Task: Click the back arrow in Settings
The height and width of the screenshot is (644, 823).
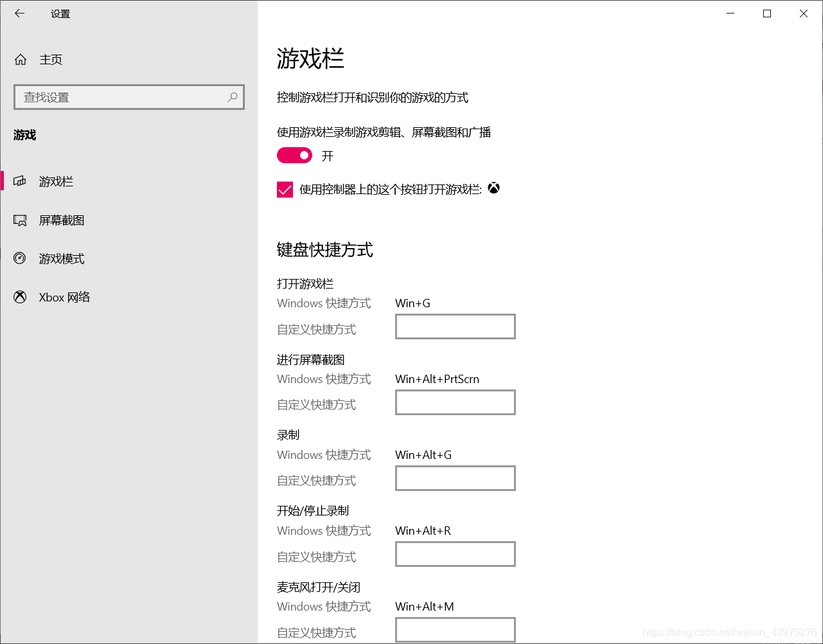Action: click(20, 13)
